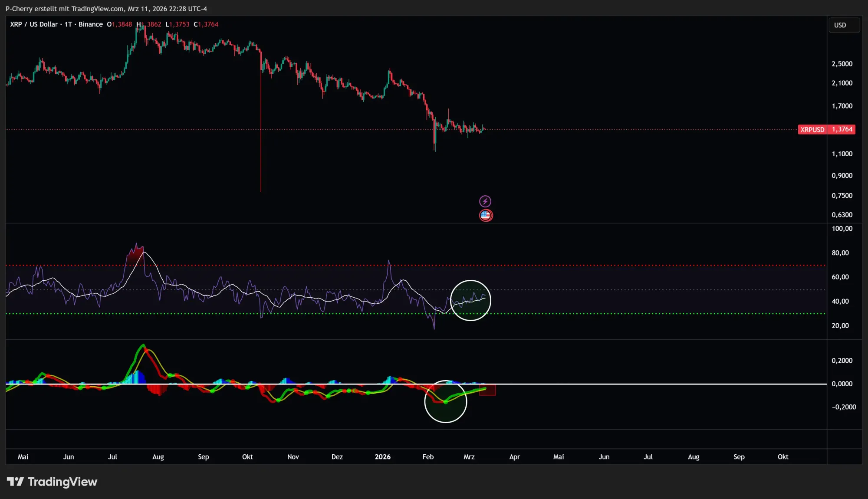
Task: Select the 2026 label on the time axis
Action: (382, 456)
